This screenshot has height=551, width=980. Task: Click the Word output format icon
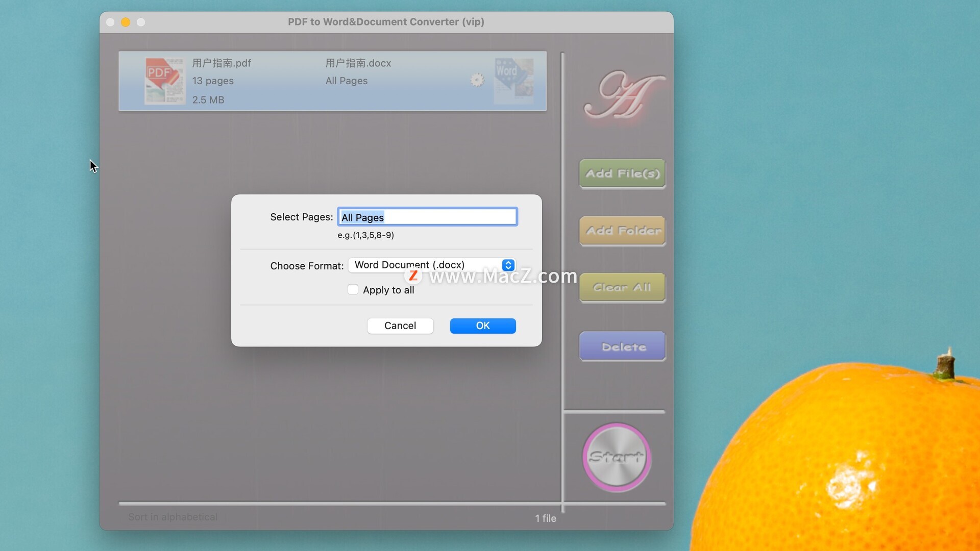point(514,81)
